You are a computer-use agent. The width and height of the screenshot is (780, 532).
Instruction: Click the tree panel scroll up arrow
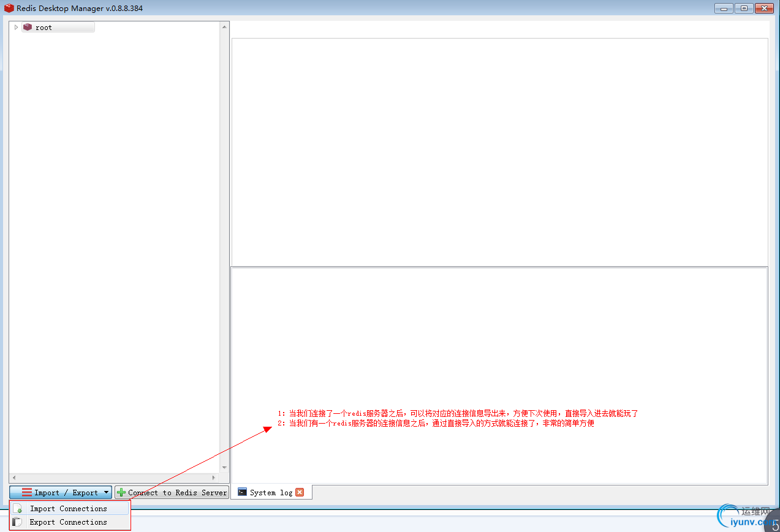[224, 27]
